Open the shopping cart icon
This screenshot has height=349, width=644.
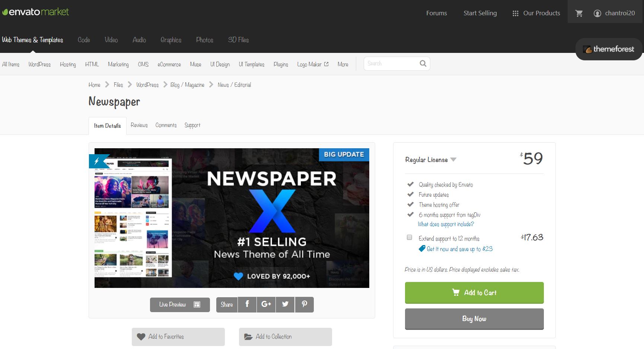click(579, 13)
